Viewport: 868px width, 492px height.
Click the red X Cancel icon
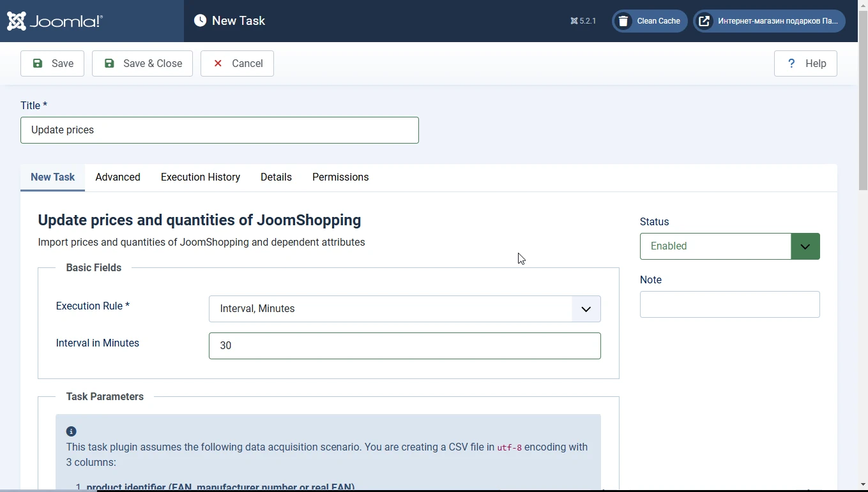pos(218,63)
